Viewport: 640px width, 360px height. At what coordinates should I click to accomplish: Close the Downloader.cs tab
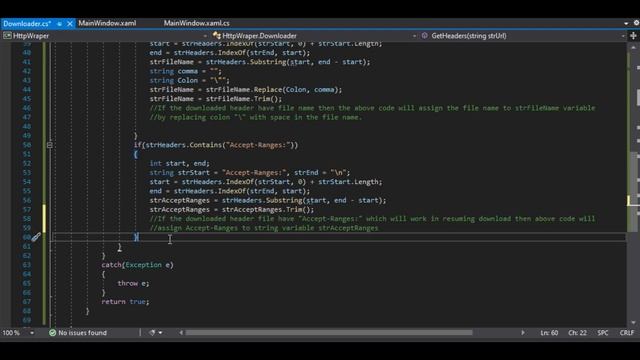coord(70,24)
